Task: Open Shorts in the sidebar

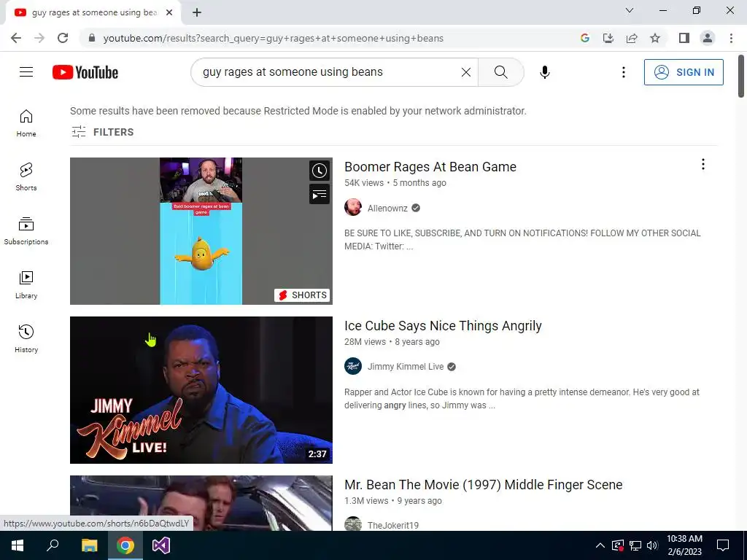Action: (x=26, y=176)
